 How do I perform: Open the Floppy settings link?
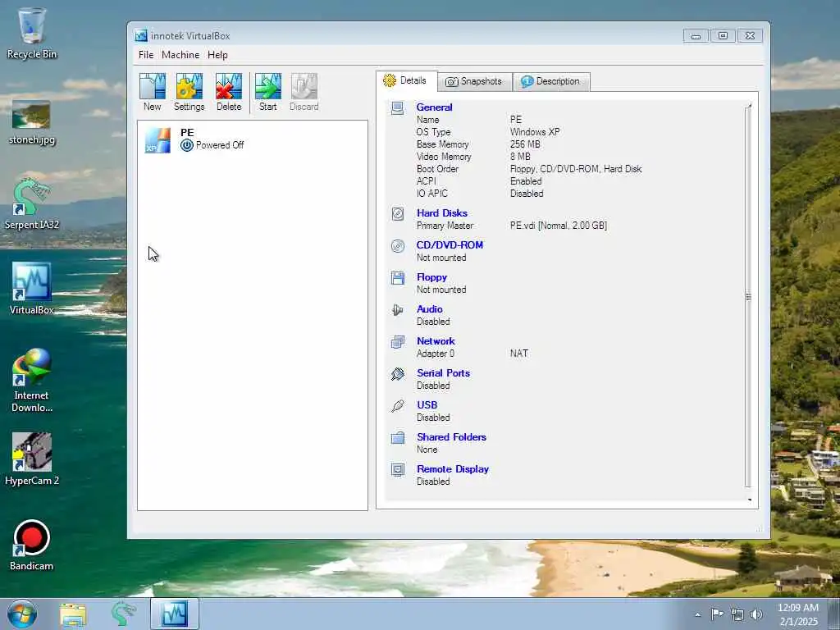click(431, 277)
